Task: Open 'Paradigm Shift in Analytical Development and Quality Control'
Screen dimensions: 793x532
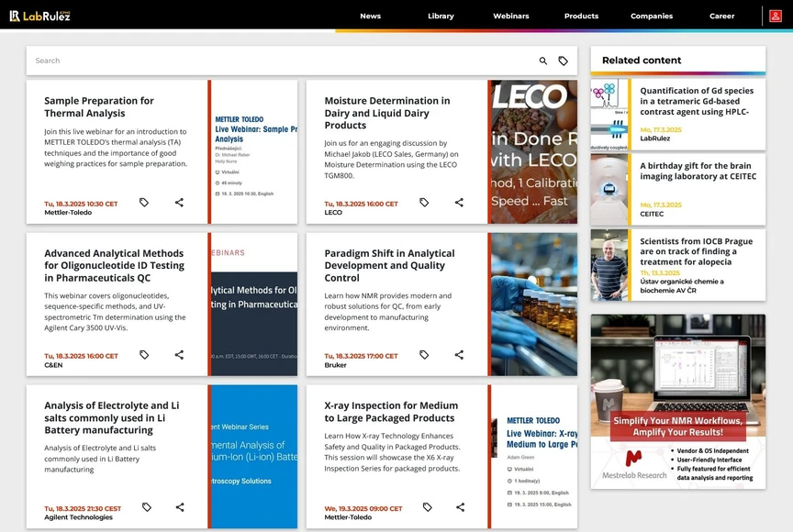Action: click(x=389, y=266)
